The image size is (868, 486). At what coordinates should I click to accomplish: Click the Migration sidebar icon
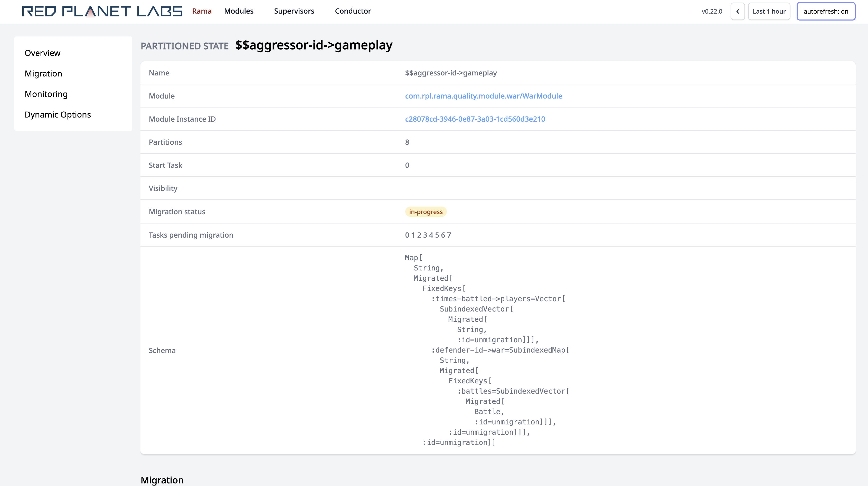(43, 73)
